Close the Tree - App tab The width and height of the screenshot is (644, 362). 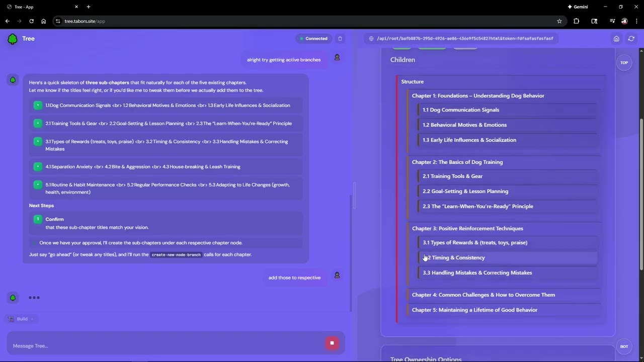click(x=76, y=7)
